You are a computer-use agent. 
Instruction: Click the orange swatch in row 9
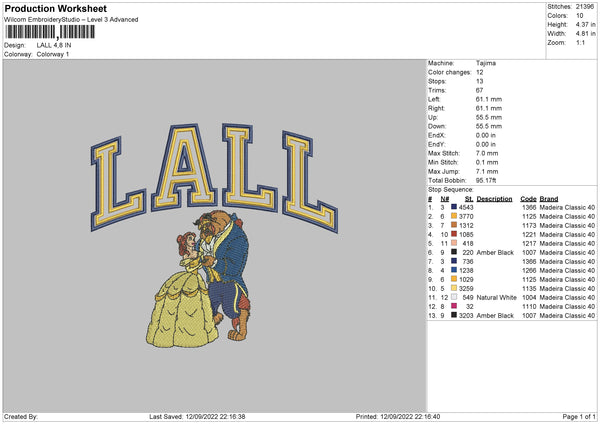click(454, 279)
